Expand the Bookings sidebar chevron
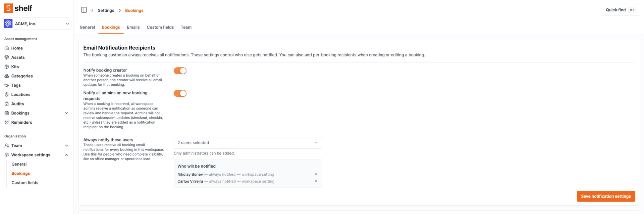The width and height of the screenshot is (644, 214). [x=66, y=113]
